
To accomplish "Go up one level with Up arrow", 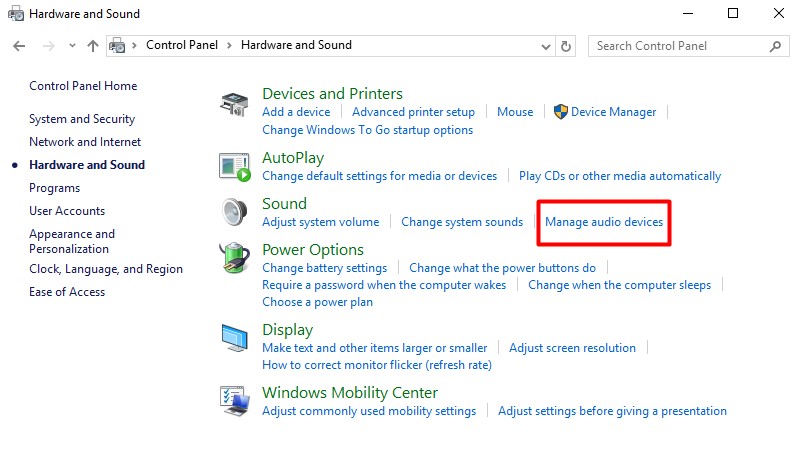I will (x=93, y=46).
